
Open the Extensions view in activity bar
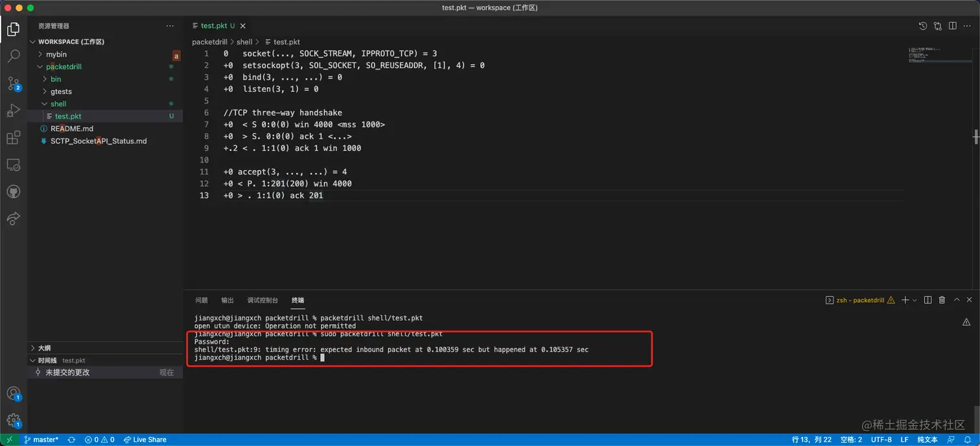pyautogui.click(x=13, y=138)
